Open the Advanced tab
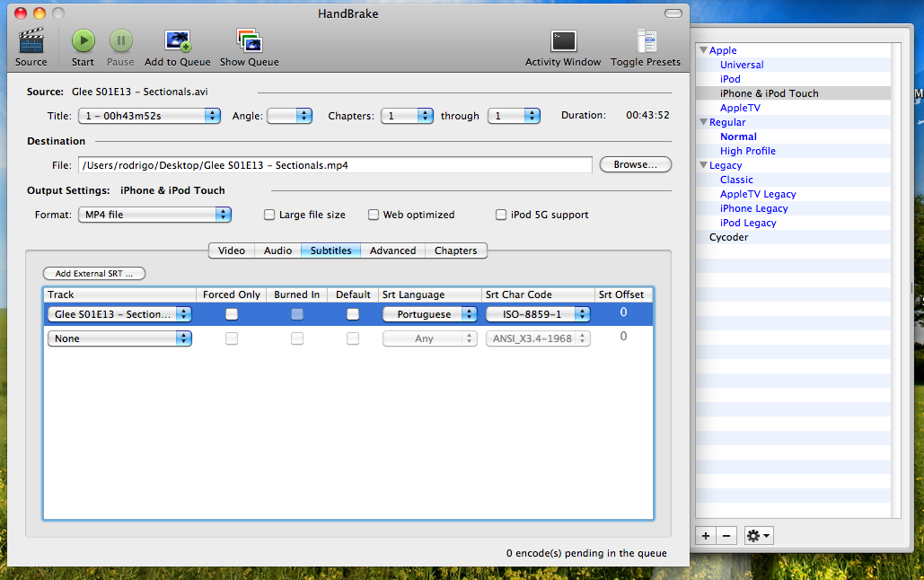Image resolution: width=924 pixels, height=580 pixels. 393,250
